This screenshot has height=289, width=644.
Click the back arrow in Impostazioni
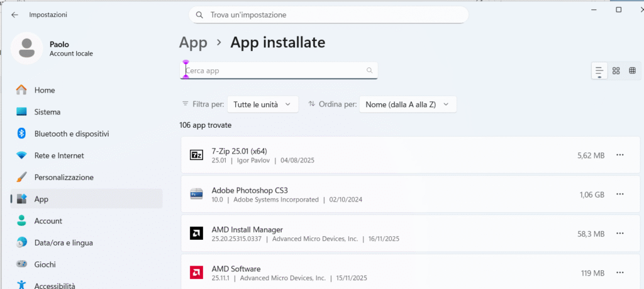(14, 14)
